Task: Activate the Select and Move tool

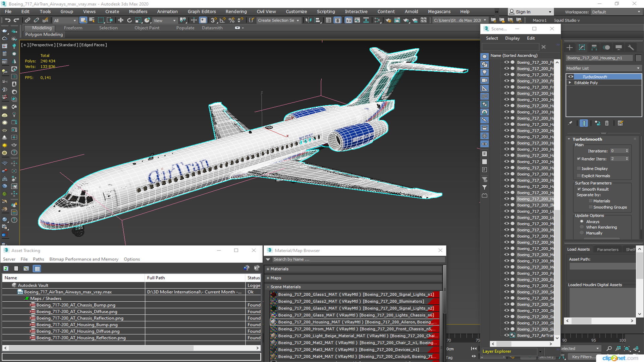Action: (x=121, y=20)
